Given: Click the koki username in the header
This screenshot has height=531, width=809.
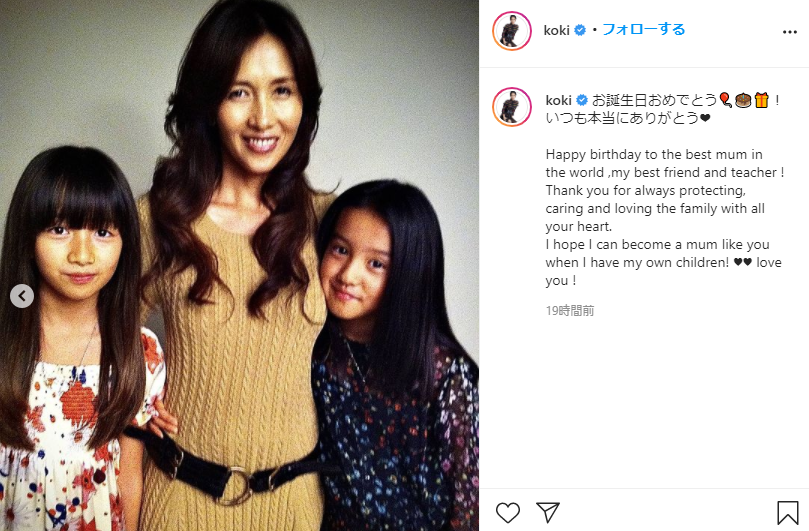Looking at the screenshot, I should coord(556,30).
